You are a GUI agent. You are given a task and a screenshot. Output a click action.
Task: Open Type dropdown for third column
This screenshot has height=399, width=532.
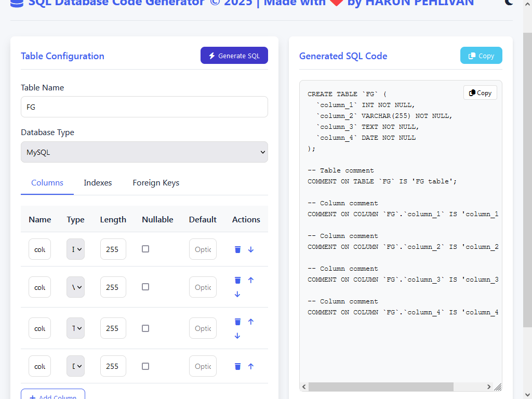click(75, 328)
